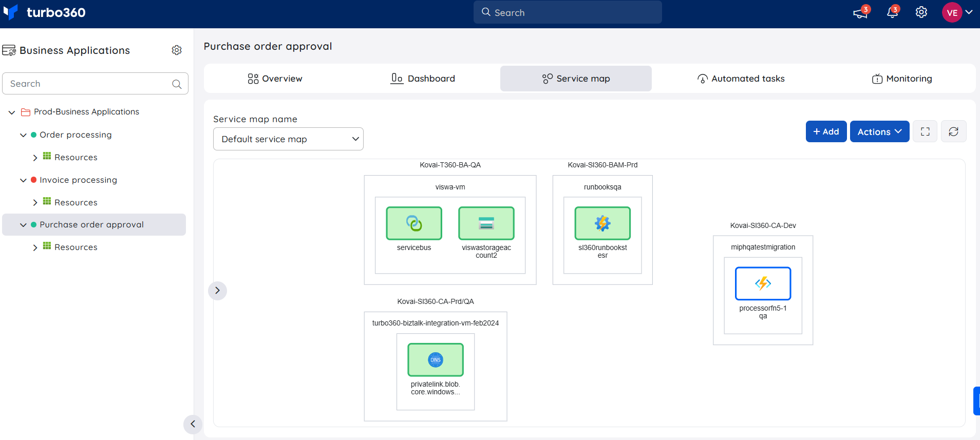Focus the sidebar Search input
The width and height of the screenshot is (980, 440).
point(96,84)
